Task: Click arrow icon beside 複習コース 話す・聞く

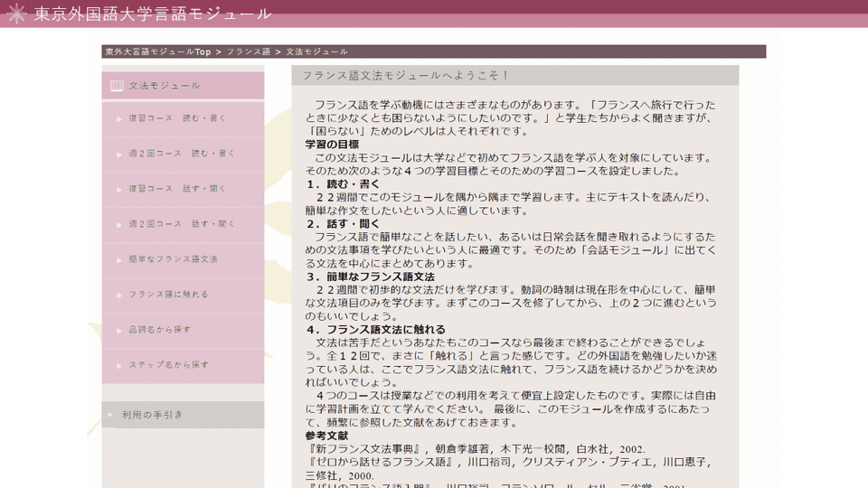Action: click(x=119, y=190)
